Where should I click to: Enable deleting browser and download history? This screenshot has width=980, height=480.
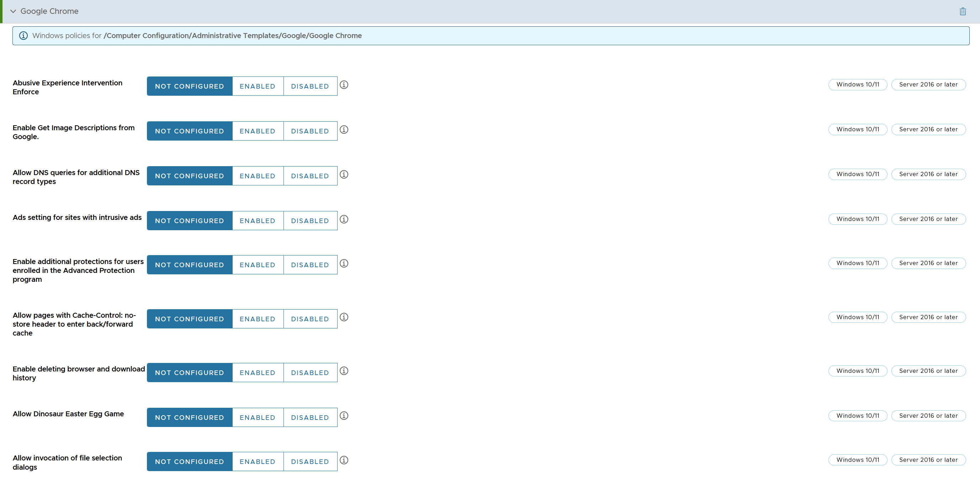tap(258, 373)
